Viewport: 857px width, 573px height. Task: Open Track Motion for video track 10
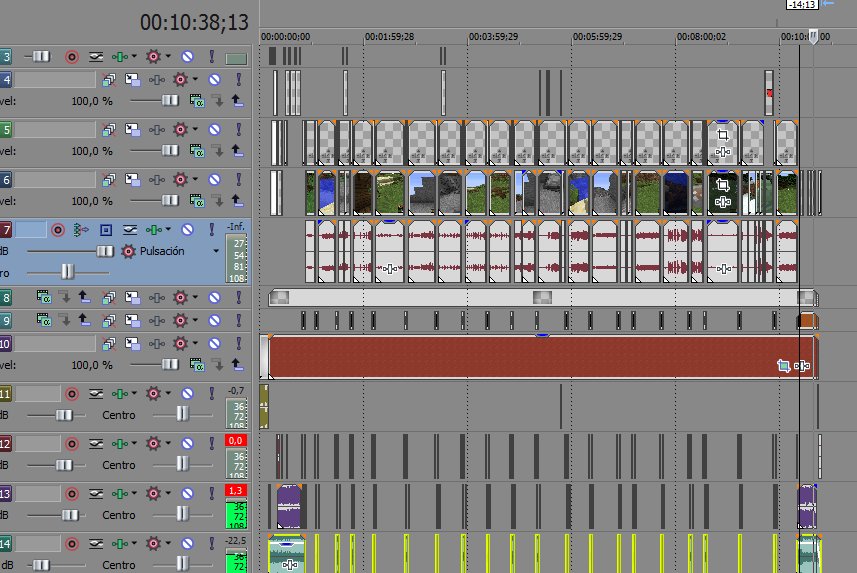[x=133, y=343]
